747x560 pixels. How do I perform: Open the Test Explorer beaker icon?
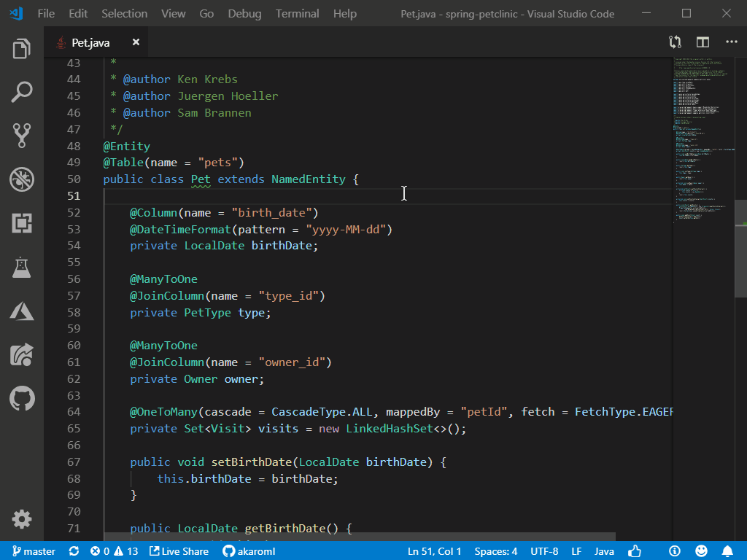point(22,267)
